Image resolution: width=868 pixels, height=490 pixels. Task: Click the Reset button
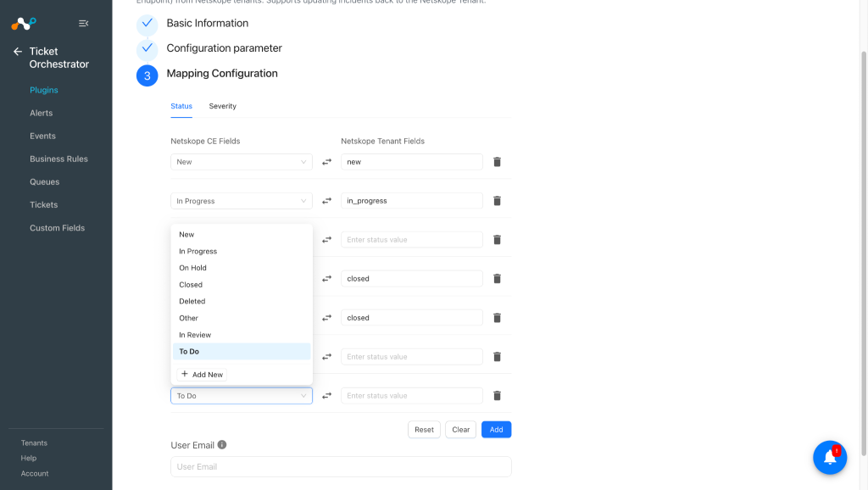424,430
